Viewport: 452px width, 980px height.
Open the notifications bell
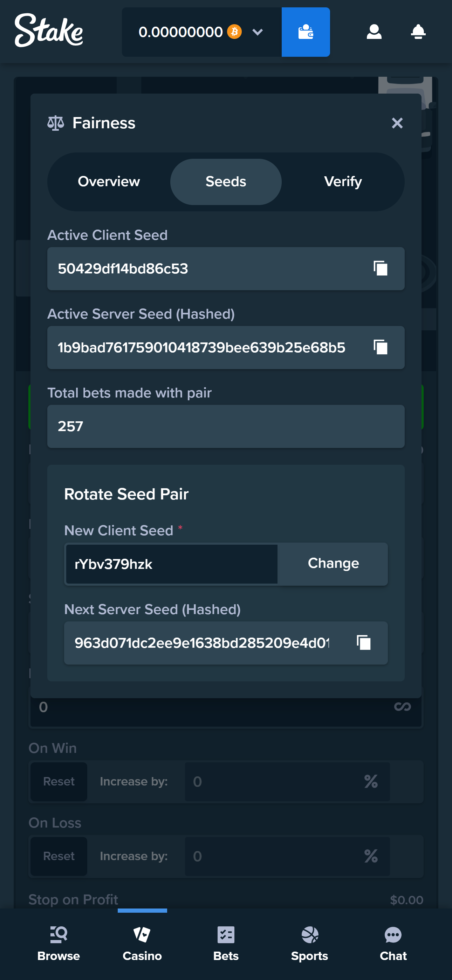point(418,32)
